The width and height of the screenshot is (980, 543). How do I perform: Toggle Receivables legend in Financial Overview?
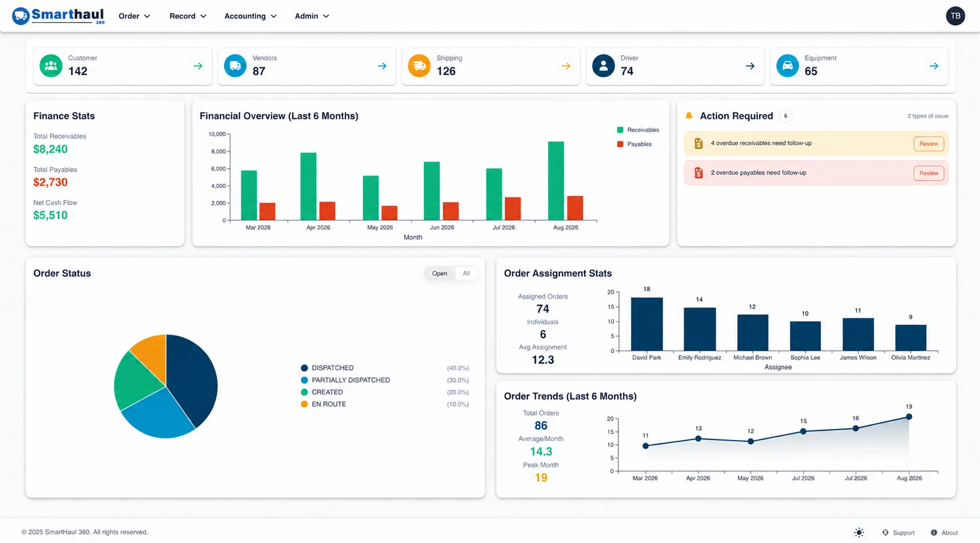pos(638,130)
